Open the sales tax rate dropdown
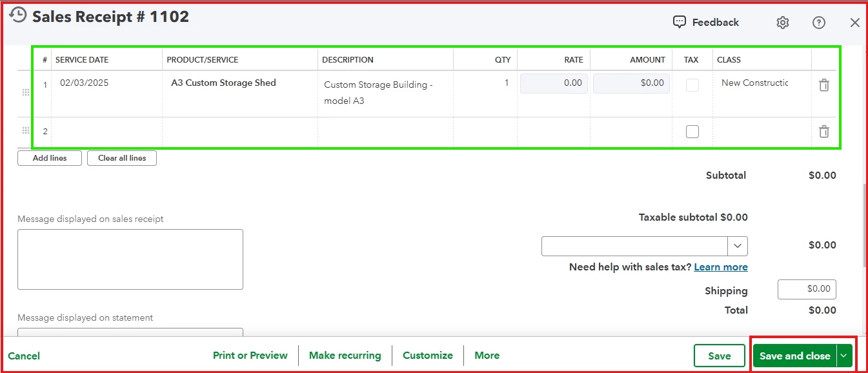This screenshot has height=373, width=868. (x=738, y=246)
